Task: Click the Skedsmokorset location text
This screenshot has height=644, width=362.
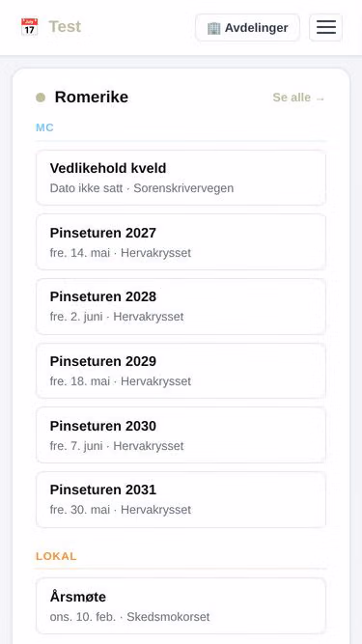Action: 168,616
